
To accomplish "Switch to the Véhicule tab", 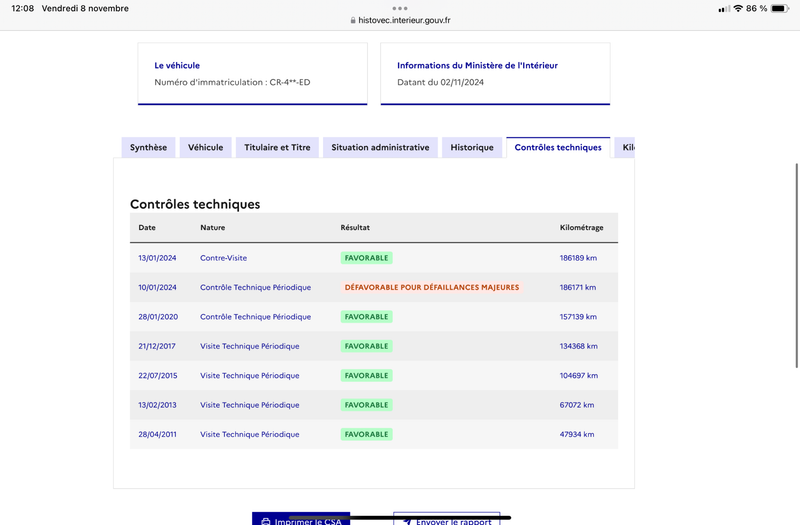I will 205,147.
